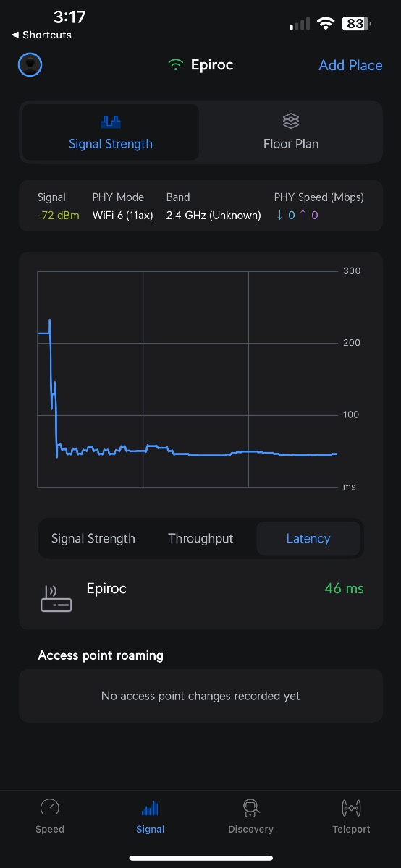The image size is (401, 868).
Task: Tap the Add Place link
Action: click(350, 65)
